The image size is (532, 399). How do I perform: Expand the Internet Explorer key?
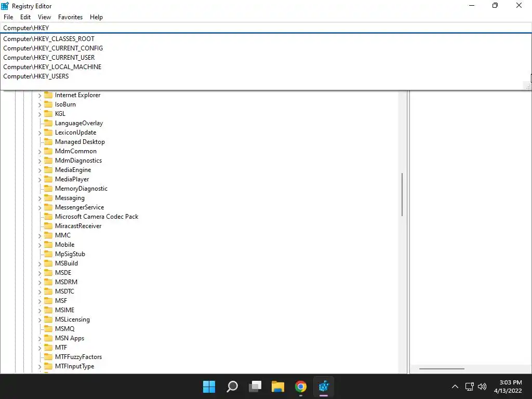(39, 96)
